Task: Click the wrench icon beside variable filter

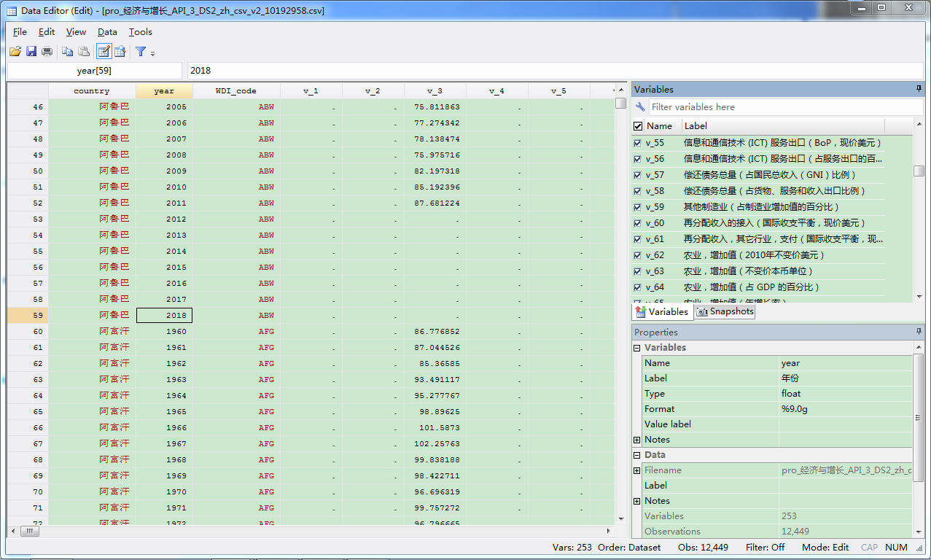Action: 641,107
